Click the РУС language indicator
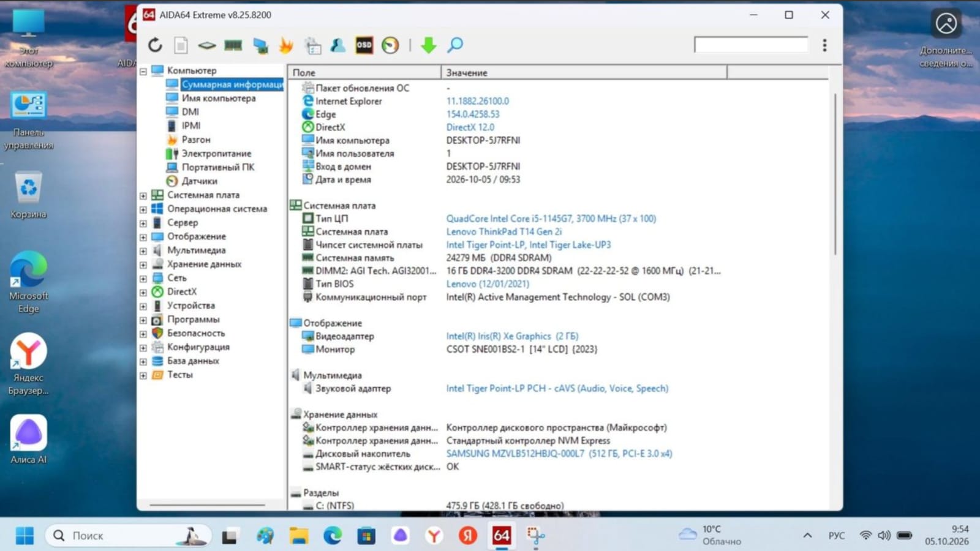Viewport: 980px width, 551px height. (x=837, y=536)
